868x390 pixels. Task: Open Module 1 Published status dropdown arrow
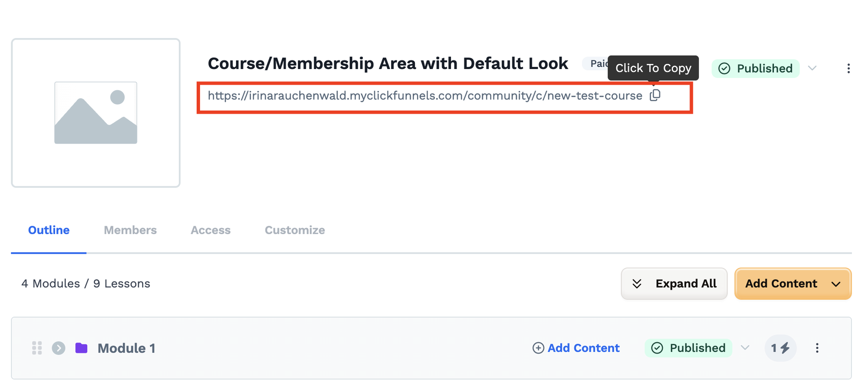[x=745, y=348]
